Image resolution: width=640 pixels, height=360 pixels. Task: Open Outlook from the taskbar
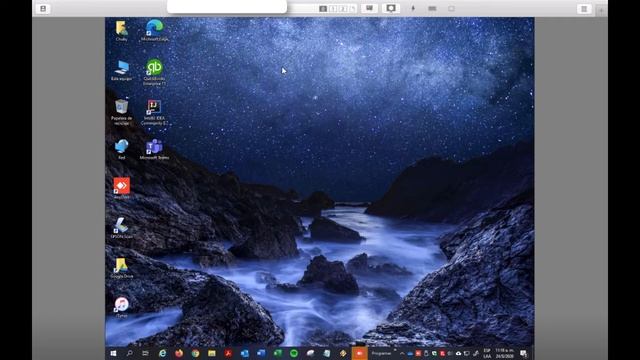coord(244,353)
